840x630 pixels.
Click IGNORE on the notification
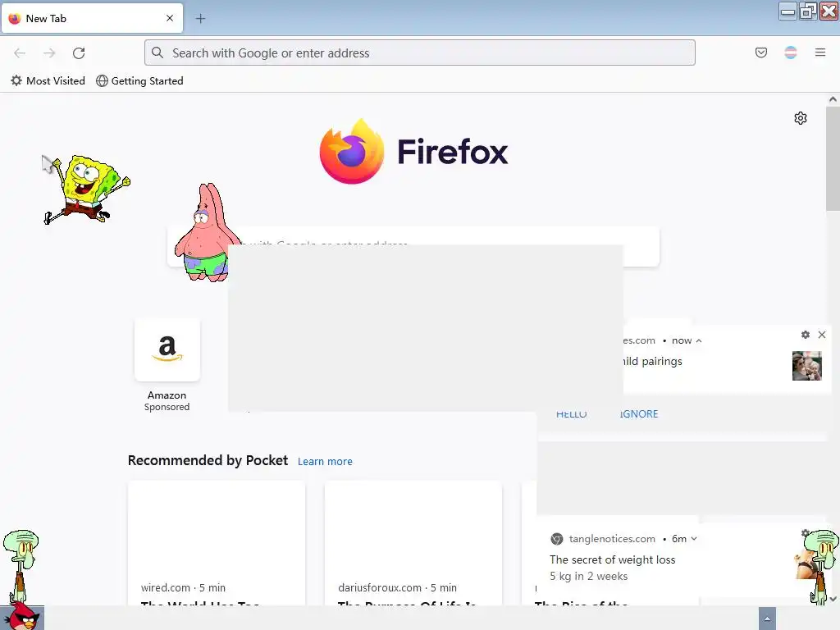639,414
